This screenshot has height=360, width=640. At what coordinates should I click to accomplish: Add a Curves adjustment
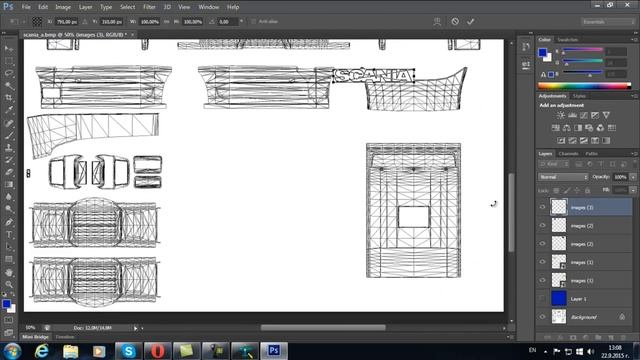click(584, 116)
